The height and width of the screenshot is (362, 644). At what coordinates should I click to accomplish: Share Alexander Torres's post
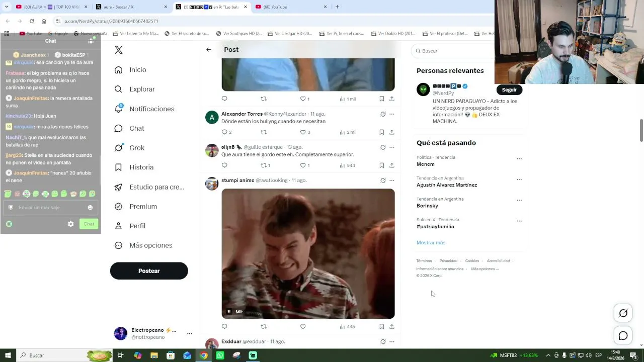(x=392, y=132)
